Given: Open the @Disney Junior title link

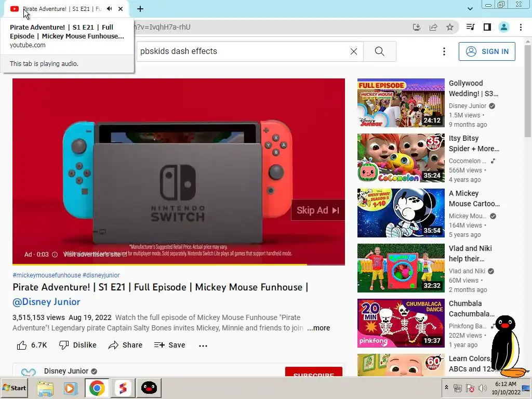Looking at the screenshot, I should [46, 302].
